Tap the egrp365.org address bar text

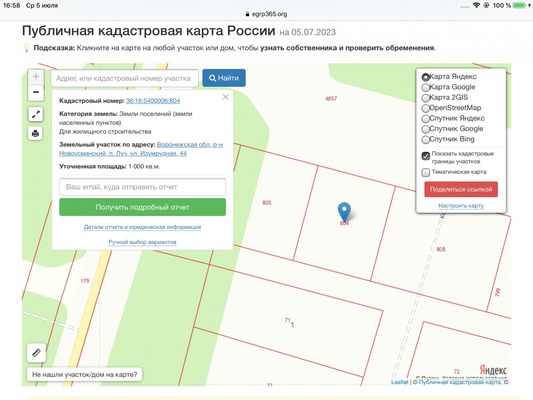270,14
